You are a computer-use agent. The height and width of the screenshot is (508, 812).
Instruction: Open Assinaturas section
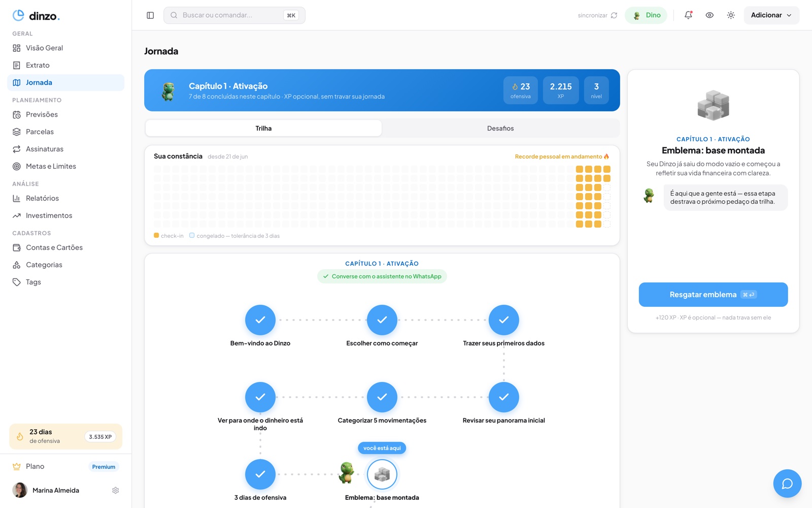coord(65,149)
